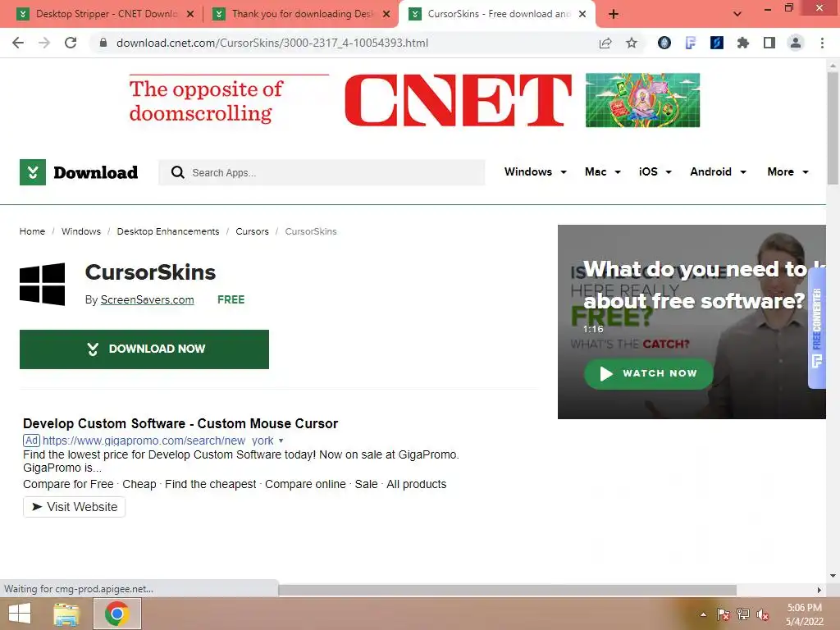Go to the Home breadcrumb
Image resolution: width=840 pixels, height=630 pixels.
pos(32,231)
